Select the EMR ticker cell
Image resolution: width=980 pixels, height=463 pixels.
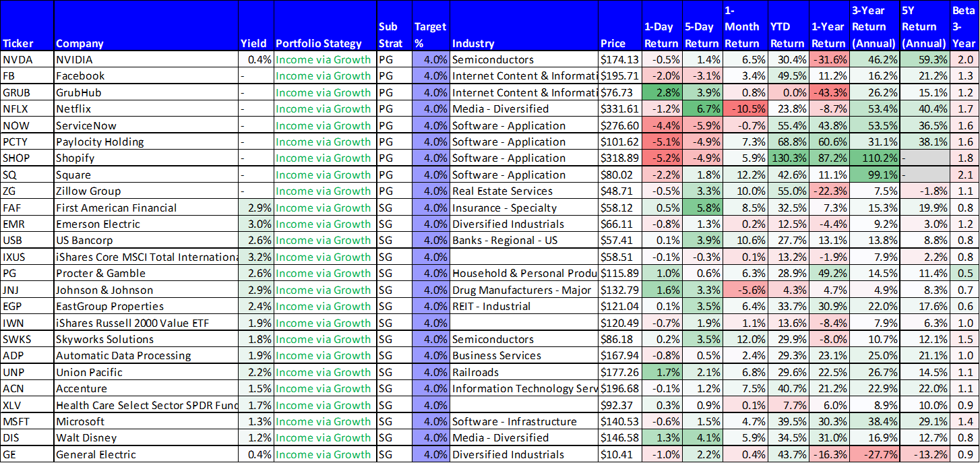point(27,224)
